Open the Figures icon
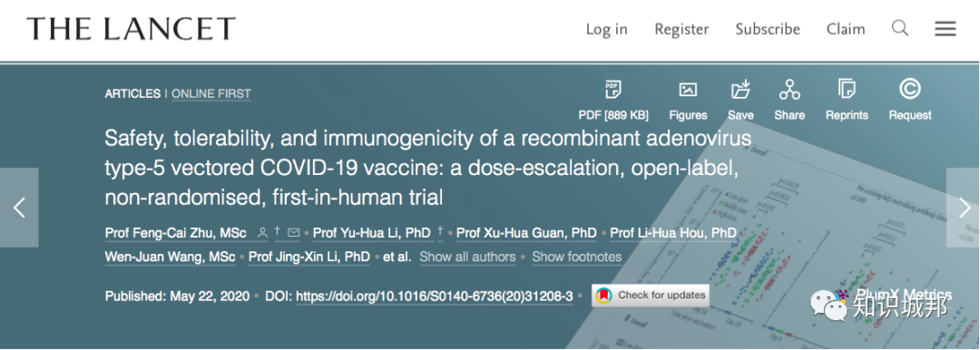The width and height of the screenshot is (980, 350). (x=688, y=90)
